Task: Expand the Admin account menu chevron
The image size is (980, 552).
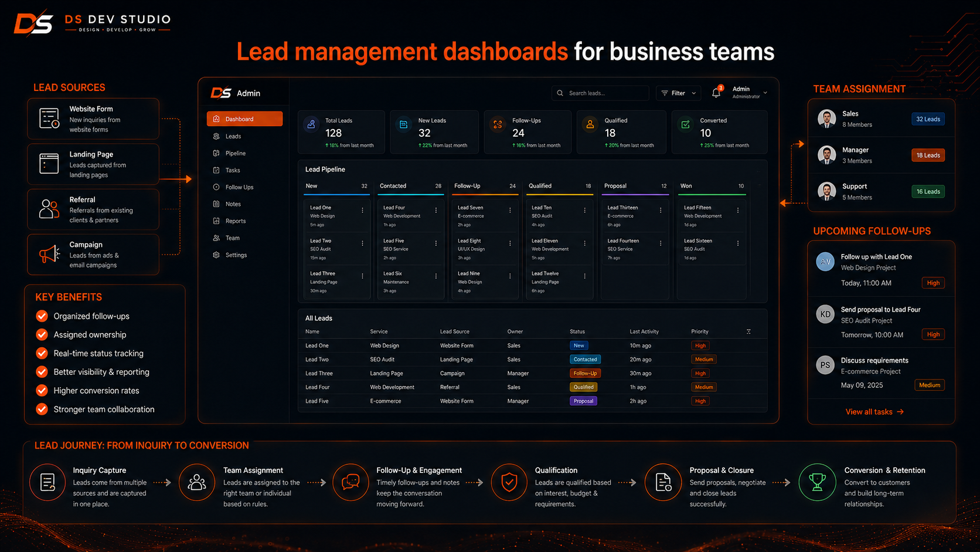Action: 765,93
